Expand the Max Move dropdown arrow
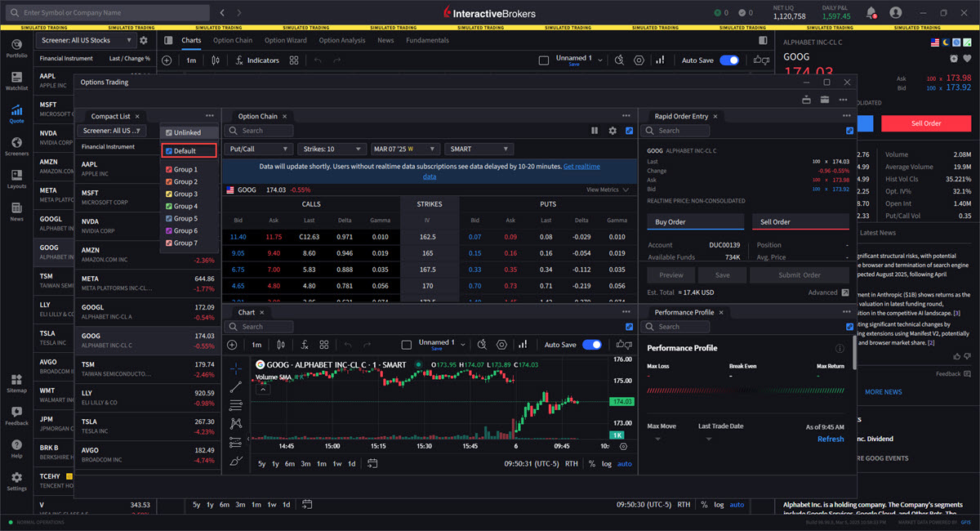 click(x=657, y=439)
